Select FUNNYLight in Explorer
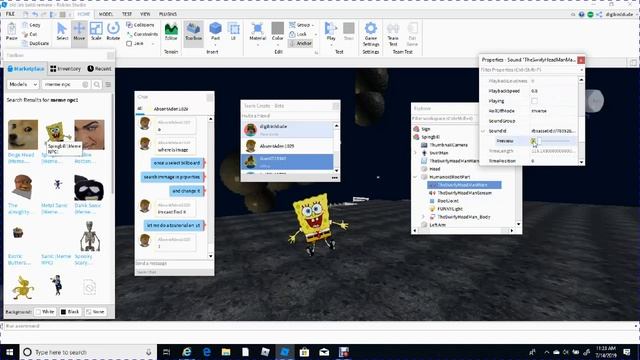640x360 pixels. [x=450, y=209]
